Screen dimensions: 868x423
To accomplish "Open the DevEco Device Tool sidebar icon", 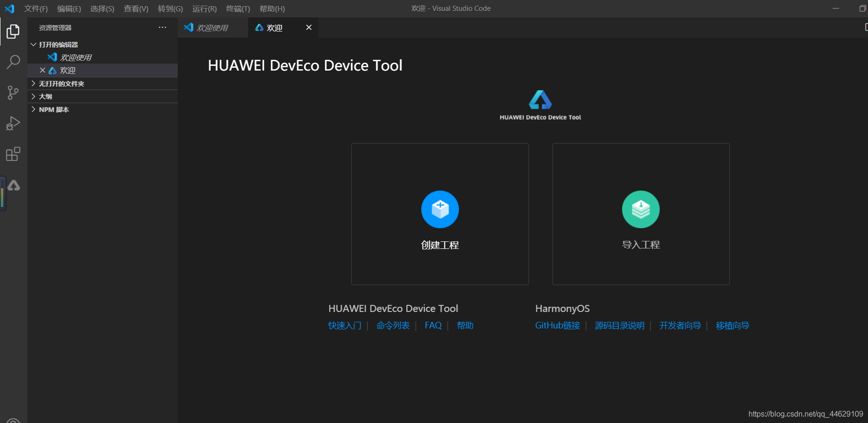I will 14,185.
